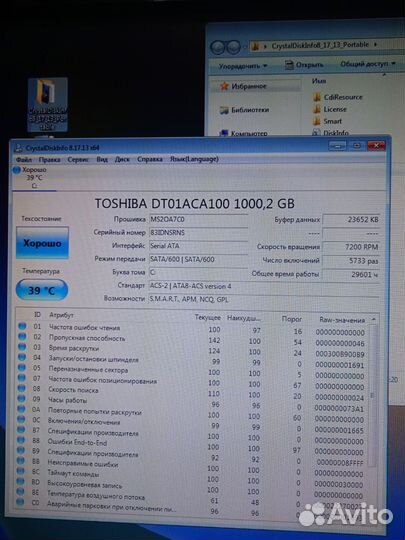Click the Атрибут column header
Screen dimensions: 405x540
[x=61, y=315]
